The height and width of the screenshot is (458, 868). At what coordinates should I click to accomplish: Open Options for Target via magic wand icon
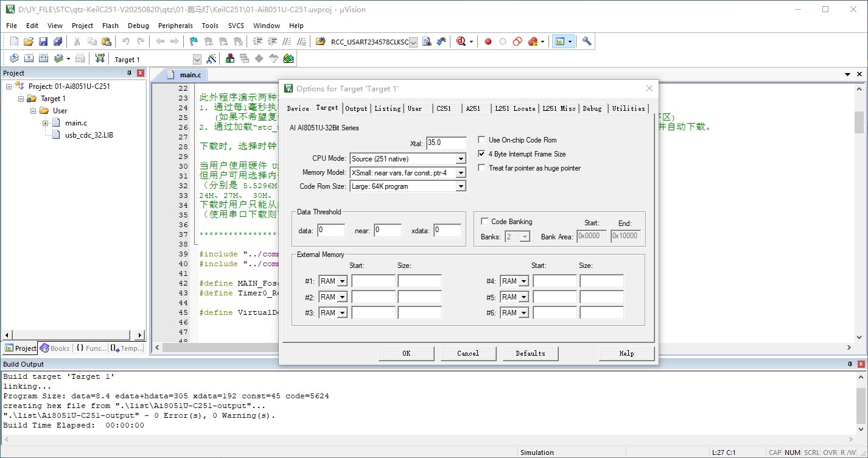point(211,58)
